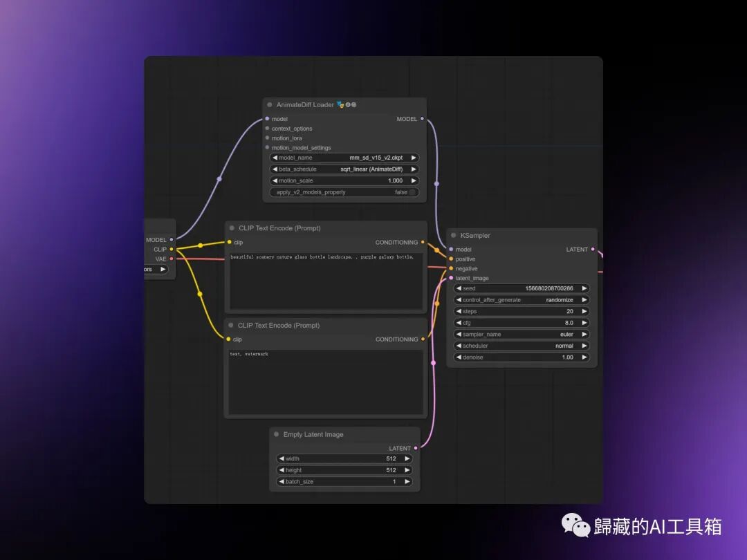The width and height of the screenshot is (747, 560).
Task: Open the scheduler dropdown showing normal
Action: click(522, 346)
